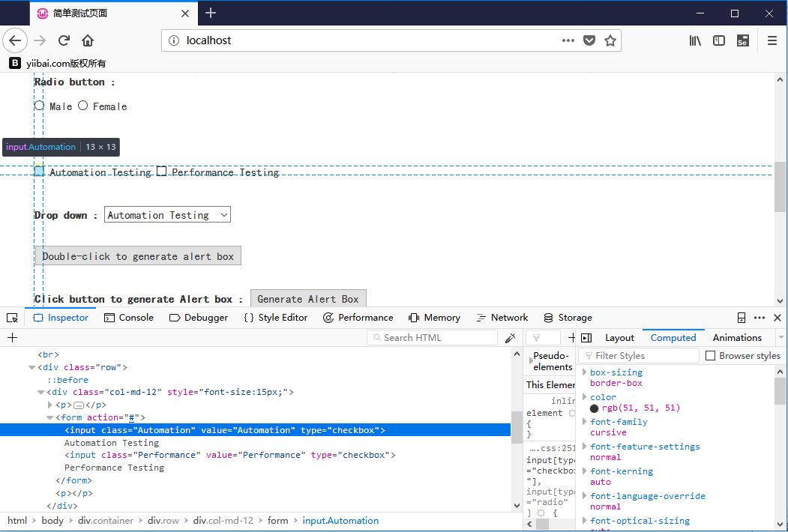Viewport: 788px width, 532px height.
Task: Select the Computed sidebar tab
Action: tap(673, 338)
